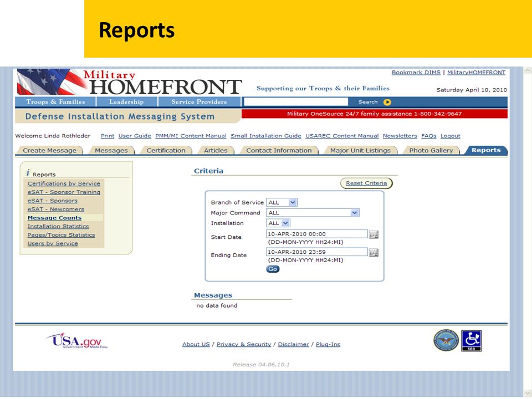The height and width of the screenshot is (399, 532).
Task: Open Installation Statistics report
Action: pos(58,226)
